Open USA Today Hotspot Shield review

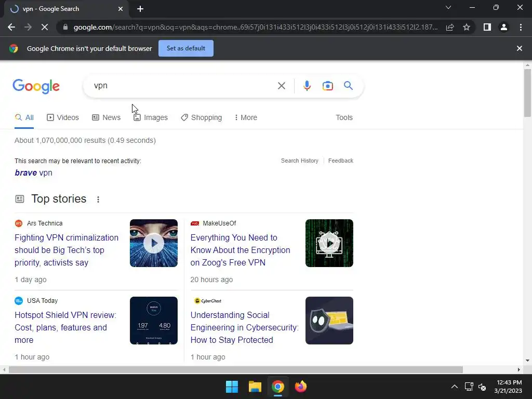pos(65,327)
